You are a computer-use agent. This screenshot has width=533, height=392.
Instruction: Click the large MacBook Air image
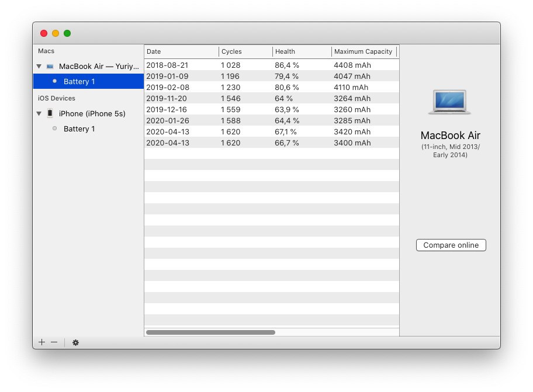[450, 102]
